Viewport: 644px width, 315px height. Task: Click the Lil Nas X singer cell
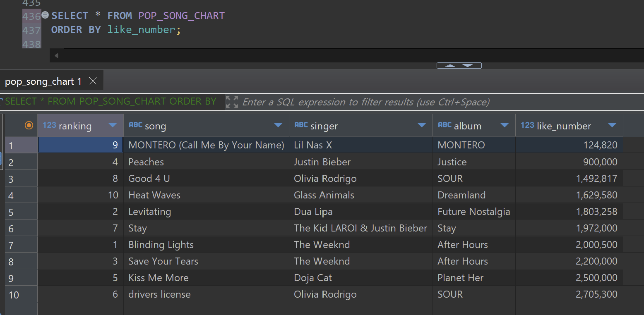[361, 145]
